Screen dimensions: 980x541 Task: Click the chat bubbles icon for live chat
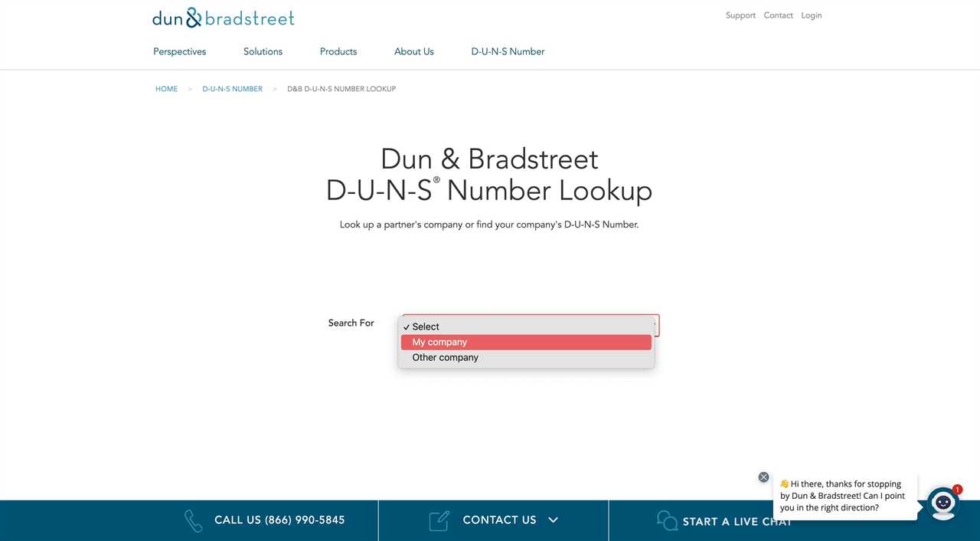667,520
